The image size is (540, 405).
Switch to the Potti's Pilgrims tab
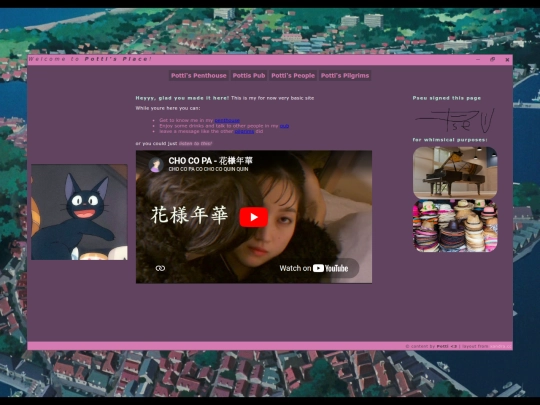coord(345,75)
